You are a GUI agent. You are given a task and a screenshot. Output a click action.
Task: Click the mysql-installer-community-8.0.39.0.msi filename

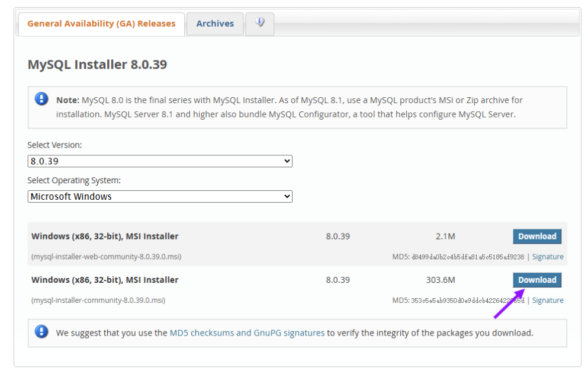(x=98, y=301)
